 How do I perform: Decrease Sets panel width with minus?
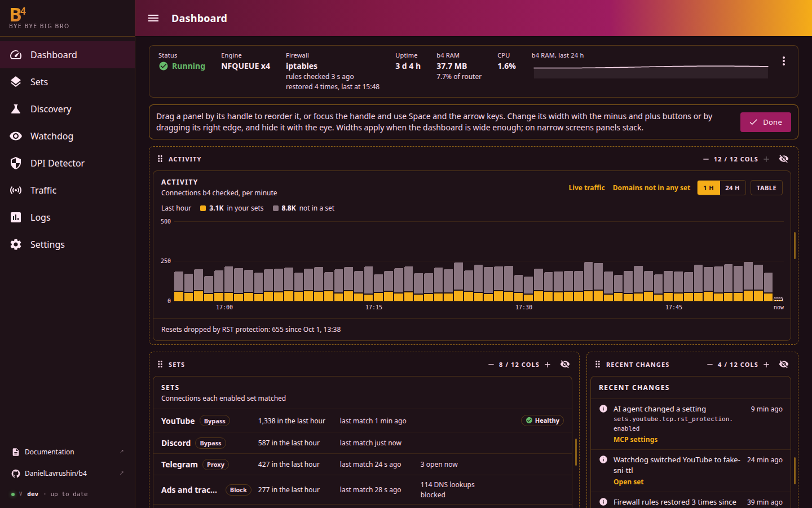pyautogui.click(x=491, y=365)
